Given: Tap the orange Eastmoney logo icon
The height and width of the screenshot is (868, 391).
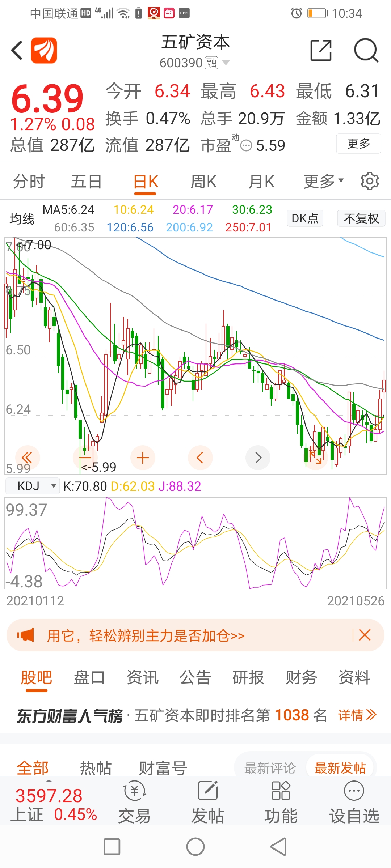Looking at the screenshot, I should click(x=44, y=50).
